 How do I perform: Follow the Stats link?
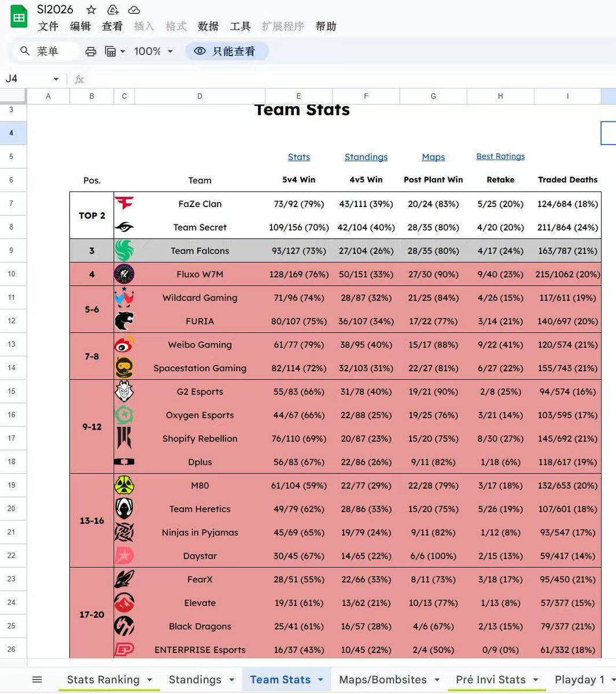299,157
